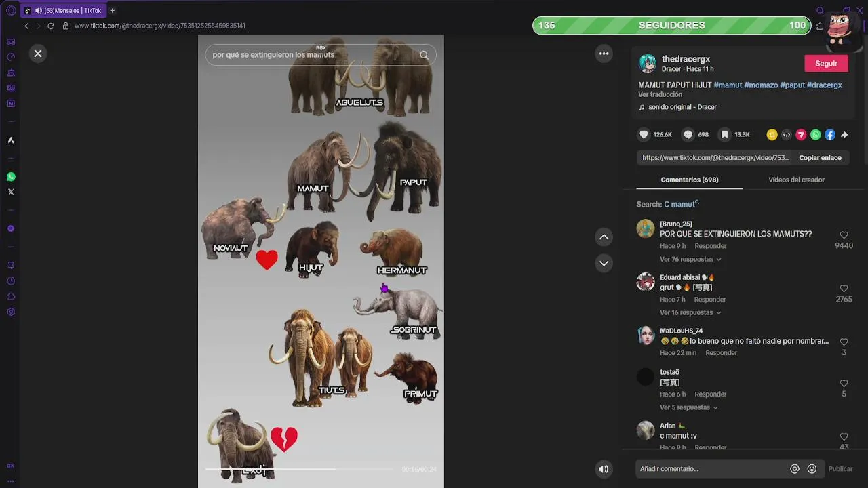Viewport: 868px width, 488px height.
Task: Open the GX Control sidebar icon
Action: (x=11, y=58)
